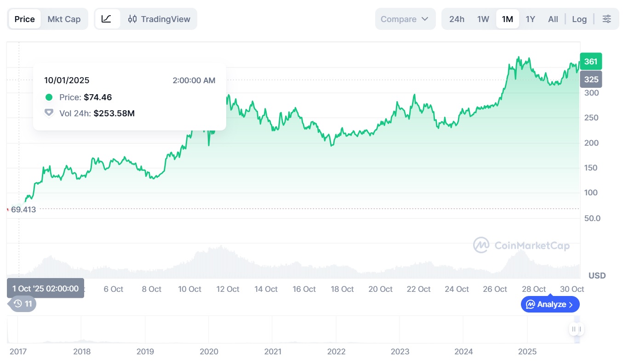Click the gray 325 price marker
The image size is (623, 364).
pos(591,80)
